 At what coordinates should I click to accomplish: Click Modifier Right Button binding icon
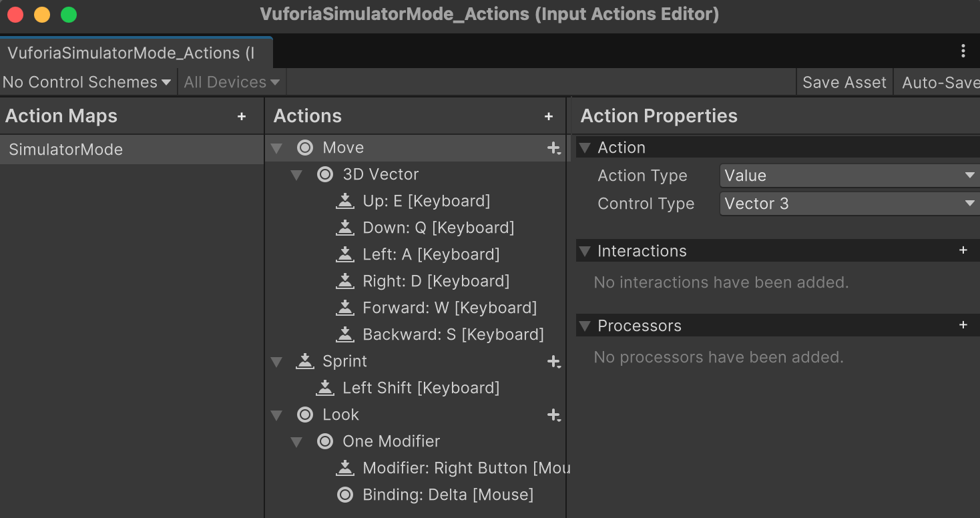[345, 468]
